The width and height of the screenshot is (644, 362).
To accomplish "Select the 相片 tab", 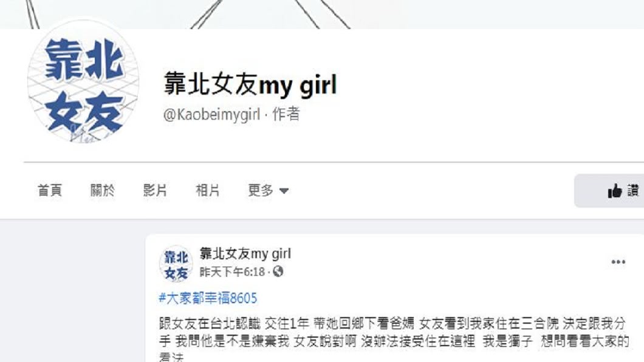I will click(x=207, y=191).
